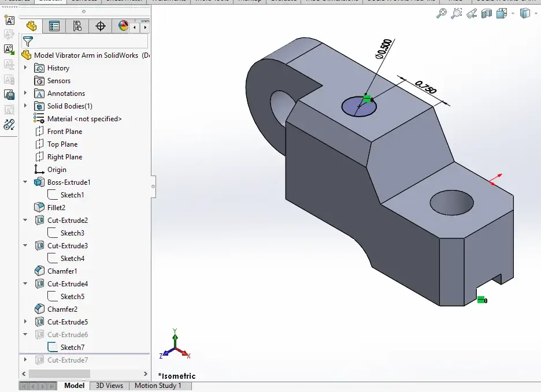The image size is (541, 392).
Task: Click the View Orientation cube icon
Action: click(501, 13)
